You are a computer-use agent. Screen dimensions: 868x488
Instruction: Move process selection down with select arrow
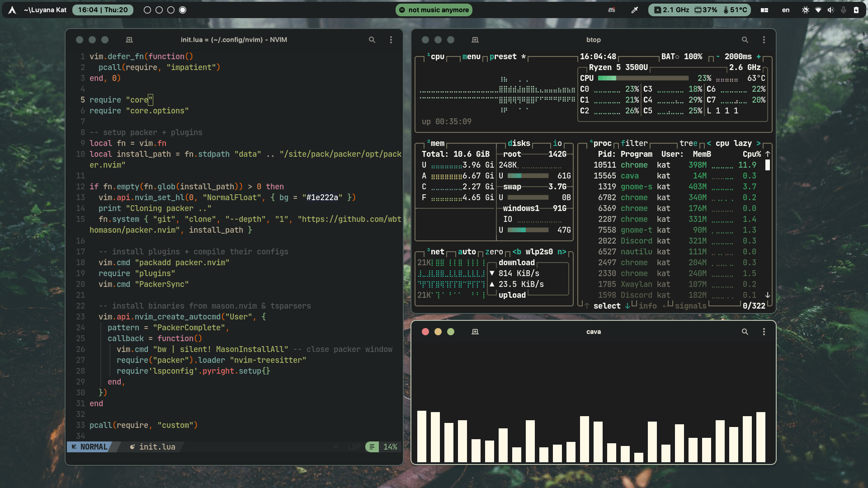(627, 306)
